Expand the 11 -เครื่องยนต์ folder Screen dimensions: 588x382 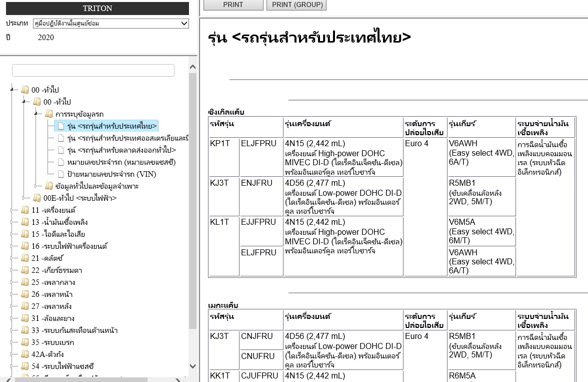12,210
